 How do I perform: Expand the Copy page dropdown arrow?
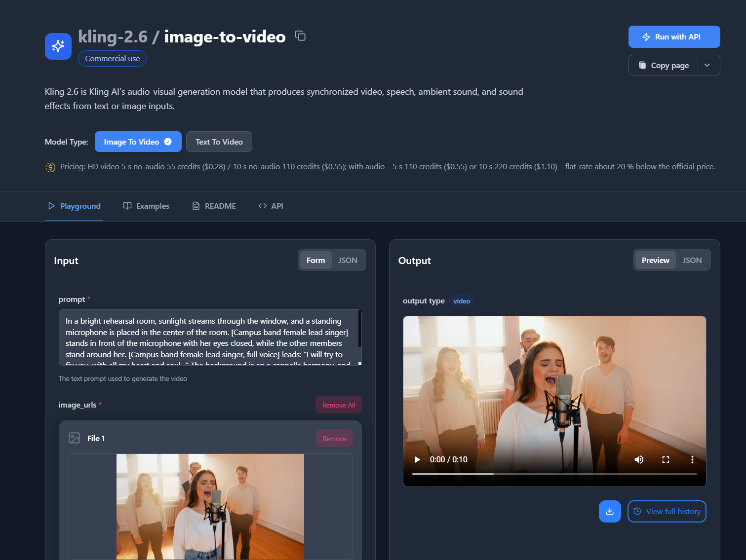(707, 65)
